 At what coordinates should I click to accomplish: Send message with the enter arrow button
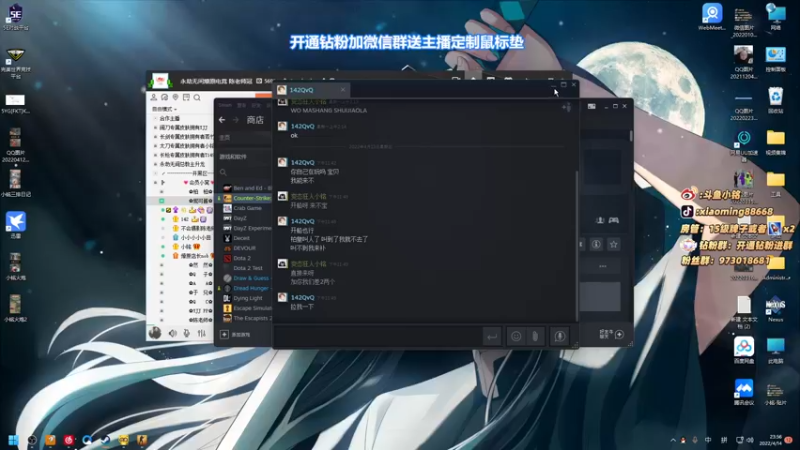point(492,336)
